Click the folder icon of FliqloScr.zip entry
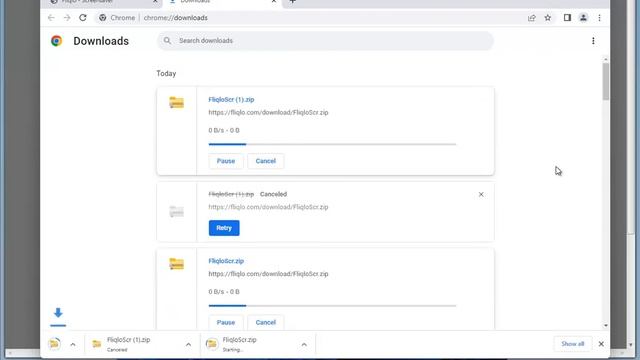This screenshot has width=640, height=360. click(176, 264)
